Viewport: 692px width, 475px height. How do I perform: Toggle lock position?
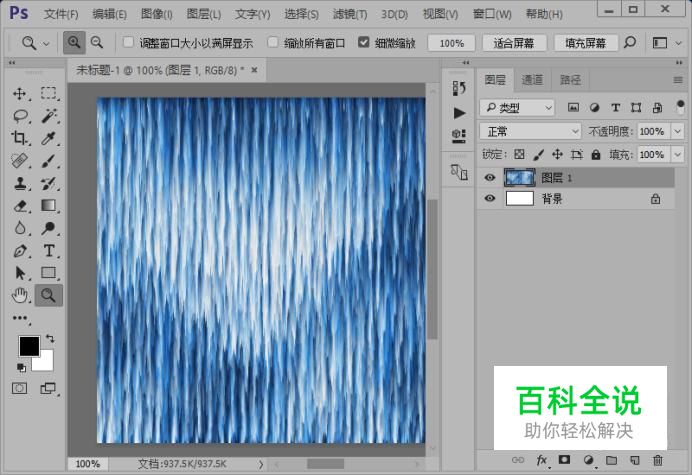(x=557, y=155)
